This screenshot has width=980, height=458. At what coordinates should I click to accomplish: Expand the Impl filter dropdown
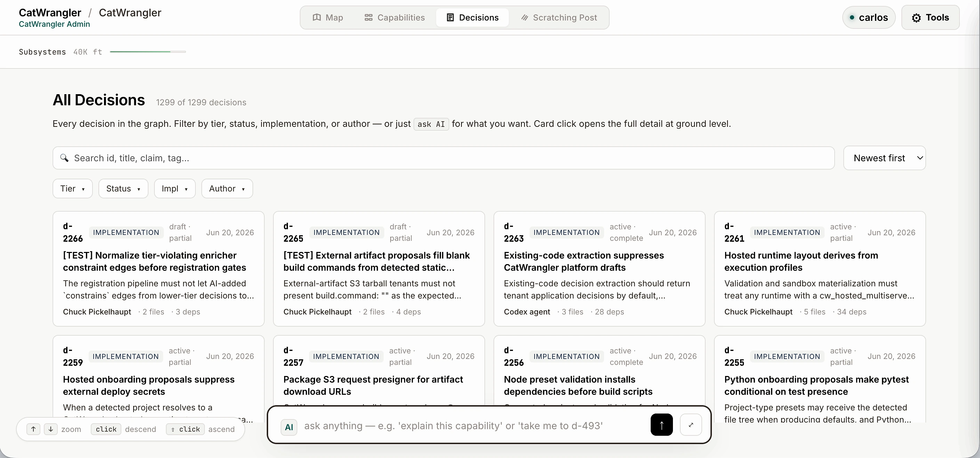click(175, 189)
